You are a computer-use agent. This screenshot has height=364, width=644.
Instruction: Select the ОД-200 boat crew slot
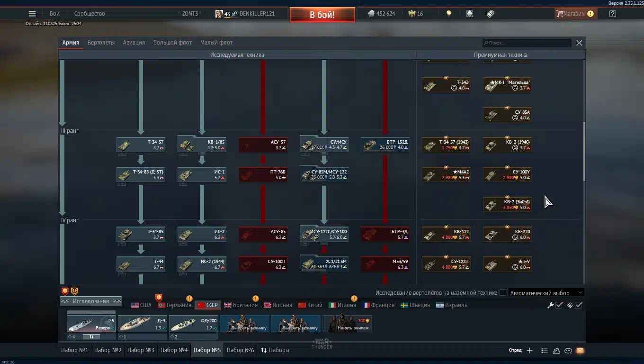[x=194, y=324]
